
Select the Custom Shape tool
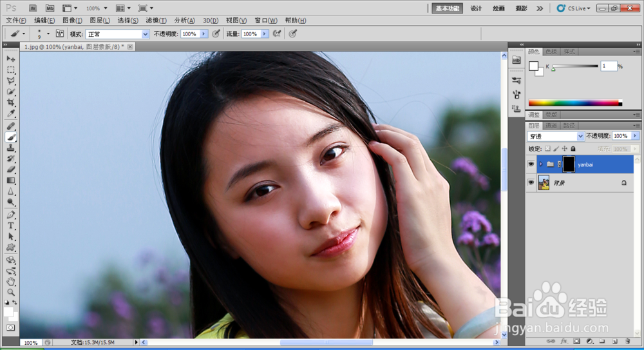[11, 247]
